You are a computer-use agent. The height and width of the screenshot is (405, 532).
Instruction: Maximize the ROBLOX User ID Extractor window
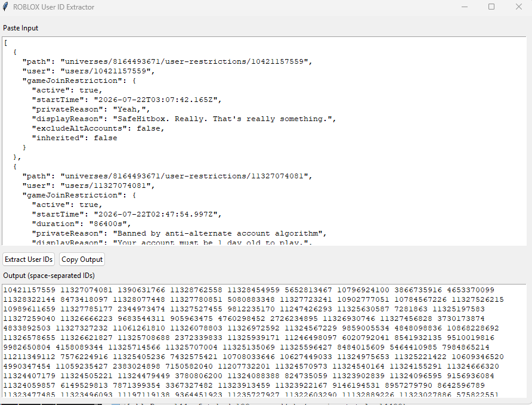[491, 7]
